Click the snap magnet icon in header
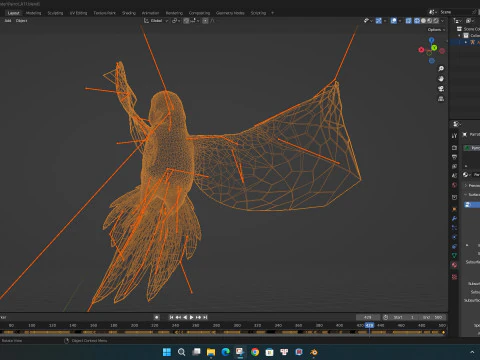480x360 pixels. tap(186, 21)
